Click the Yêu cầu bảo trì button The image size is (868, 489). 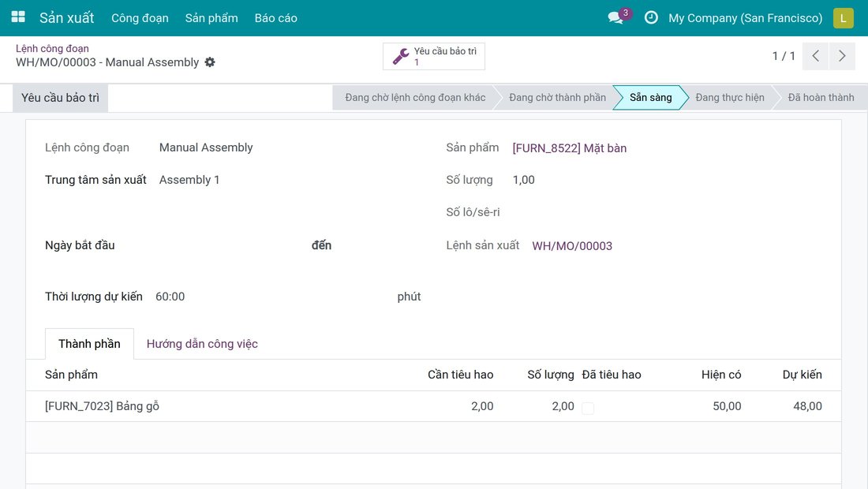pos(60,98)
